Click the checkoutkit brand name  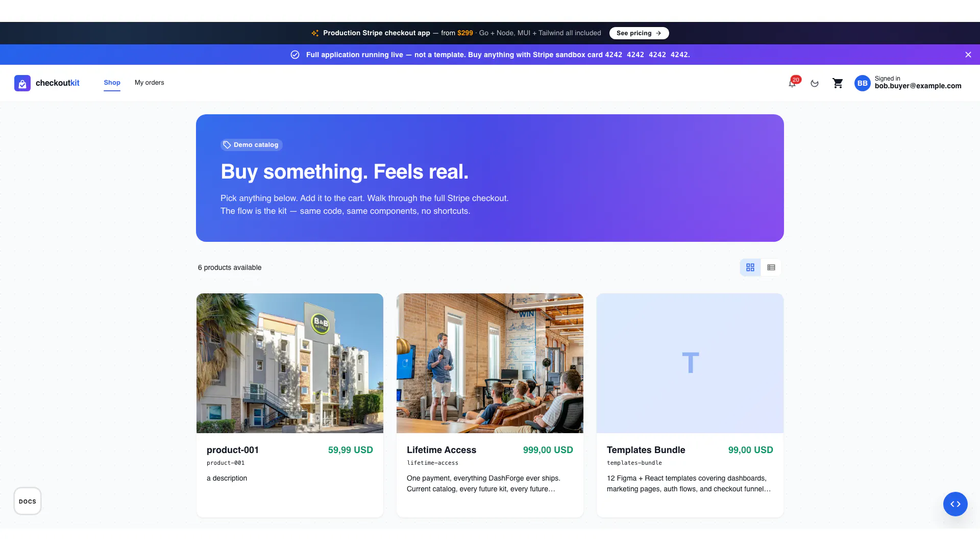58,83
